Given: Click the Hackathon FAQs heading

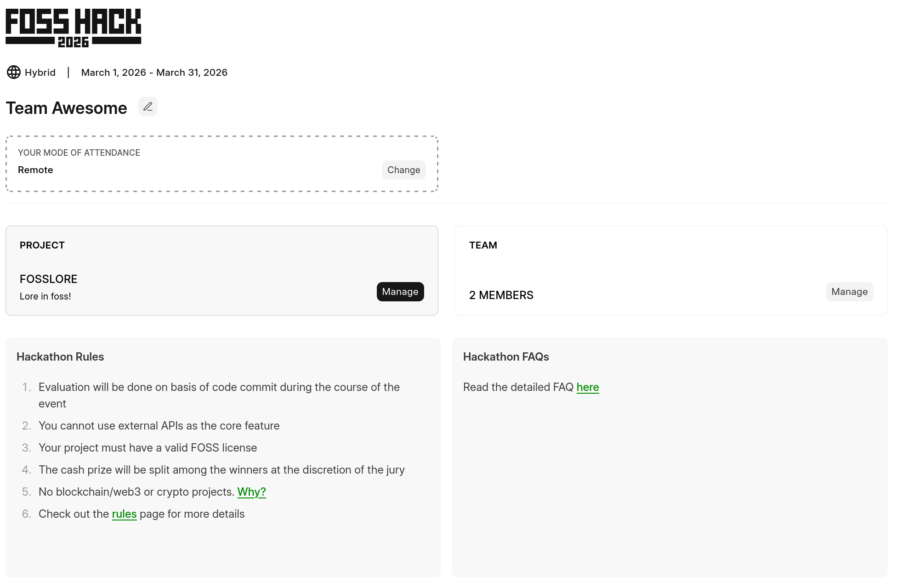Looking at the screenshot, I should (x=506, y=357).
